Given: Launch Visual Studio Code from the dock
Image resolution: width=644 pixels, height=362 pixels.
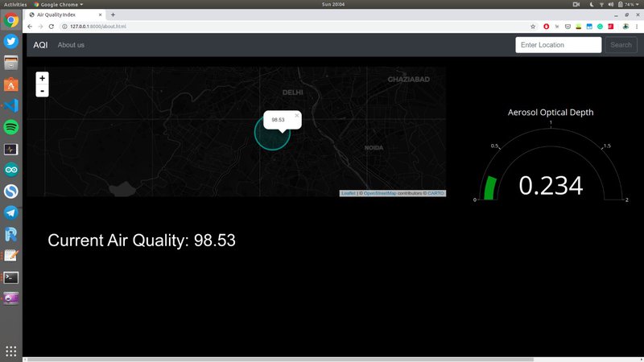Looking at the screenshot, I should [11, 105].
